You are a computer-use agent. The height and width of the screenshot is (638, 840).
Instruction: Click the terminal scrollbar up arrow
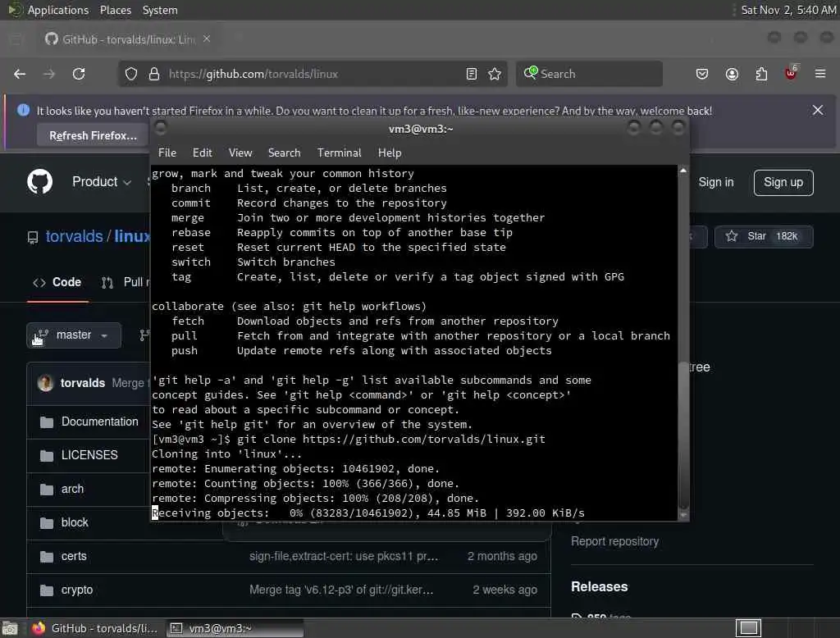[683, 171]
